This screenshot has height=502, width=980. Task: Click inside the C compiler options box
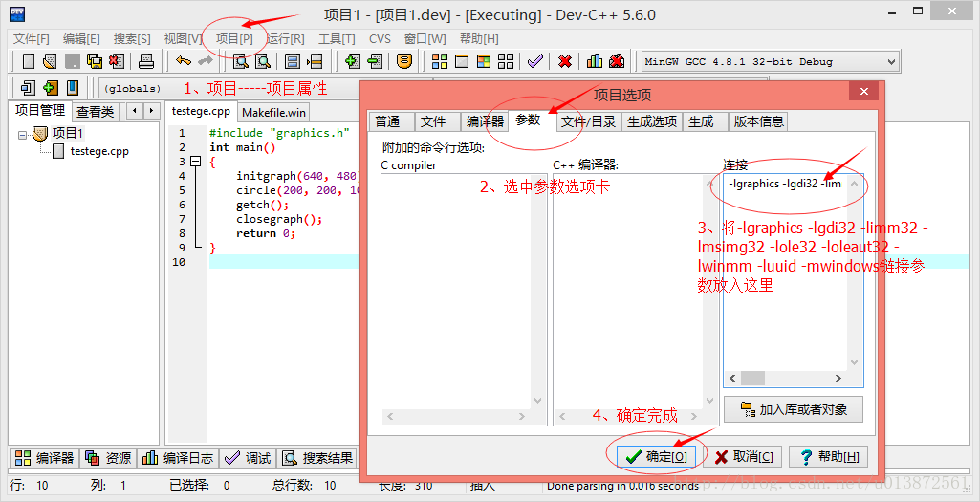(x=464, y=299)
